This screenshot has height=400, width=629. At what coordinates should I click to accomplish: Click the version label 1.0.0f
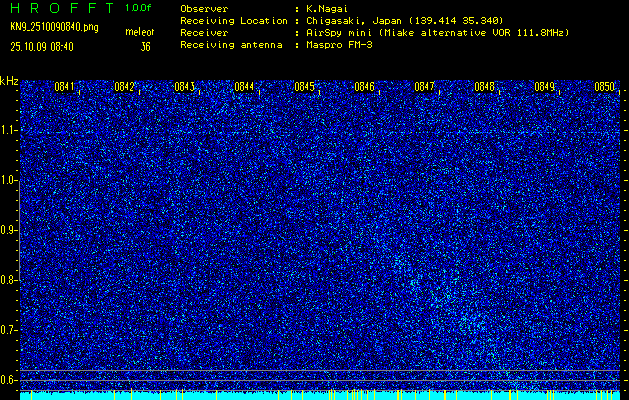[139, 8]
